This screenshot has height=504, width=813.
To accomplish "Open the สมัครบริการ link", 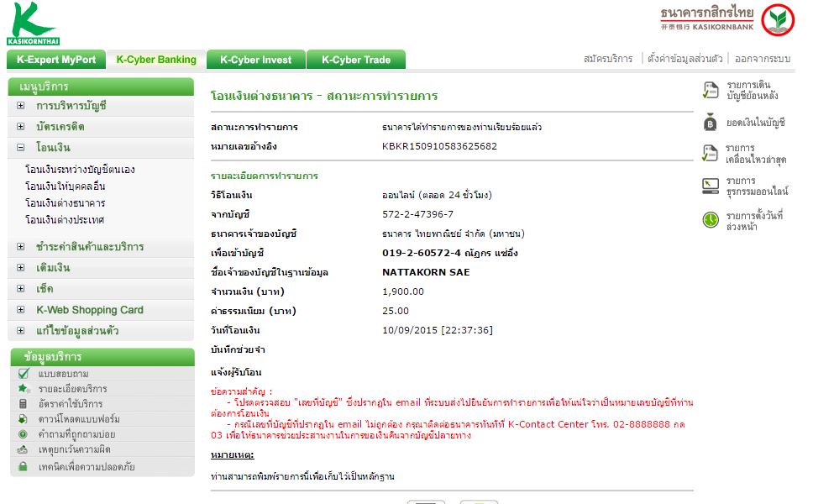I will point(608,59).
